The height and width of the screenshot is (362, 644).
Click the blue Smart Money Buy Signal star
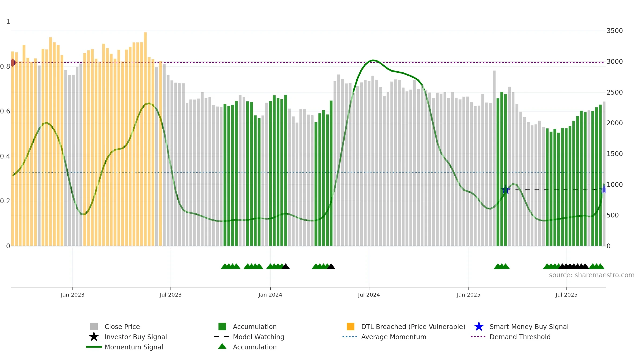[479, 326]
